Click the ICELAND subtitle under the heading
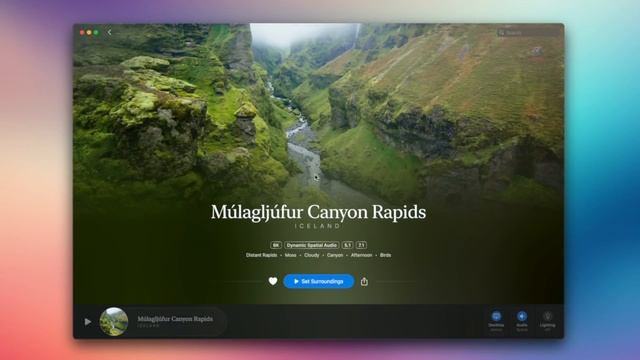This screenshot has height=360, width=640. click(x=318, y=226)
